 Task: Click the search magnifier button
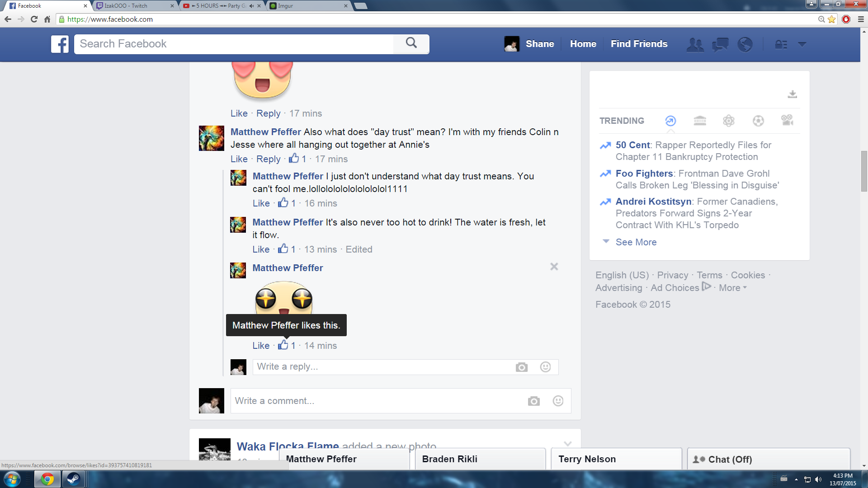411,43
